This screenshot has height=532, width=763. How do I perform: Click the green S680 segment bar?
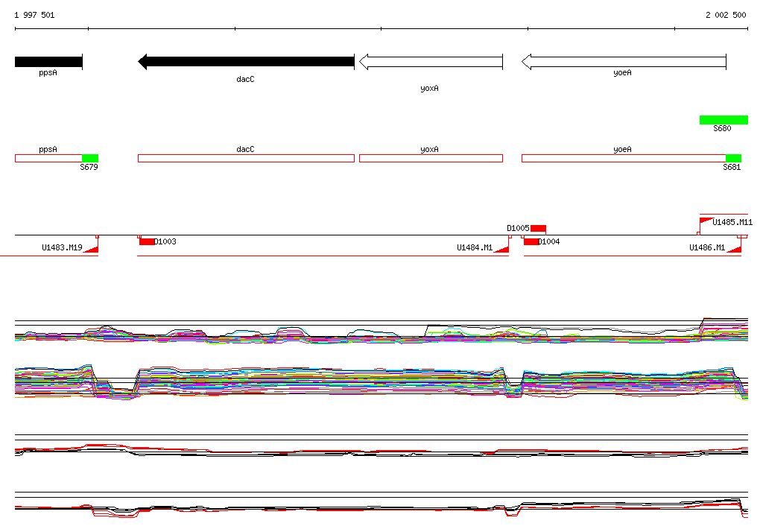[x=724, y=120]
